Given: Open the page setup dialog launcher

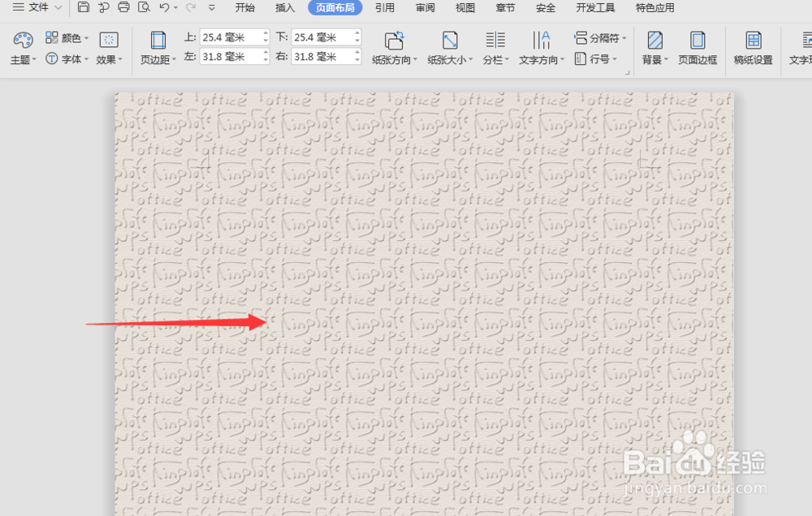Looking at the screenshot, I should tap(627, 73).
